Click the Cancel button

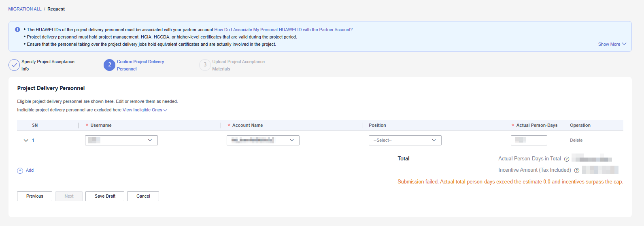143,196
